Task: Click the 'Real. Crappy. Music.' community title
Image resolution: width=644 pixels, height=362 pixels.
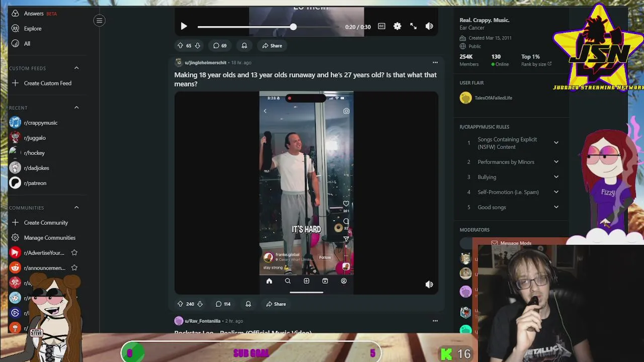Action: point(485,20)
